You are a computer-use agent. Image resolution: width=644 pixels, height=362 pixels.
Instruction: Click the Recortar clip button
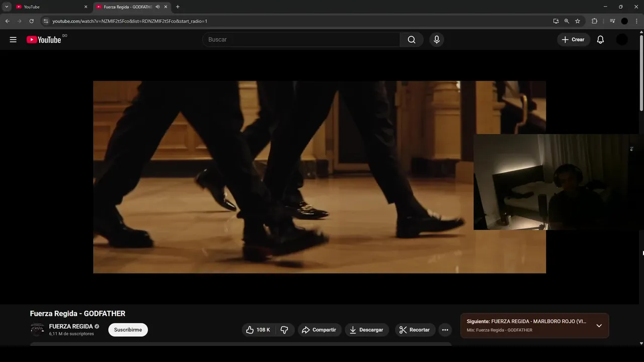click(x=415, y=330)
